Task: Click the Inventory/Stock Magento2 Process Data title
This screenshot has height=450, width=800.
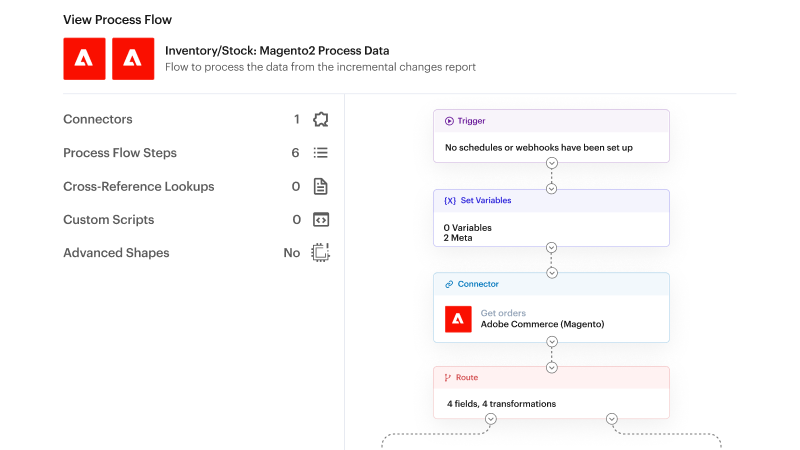Action: (x=277, y=50)
